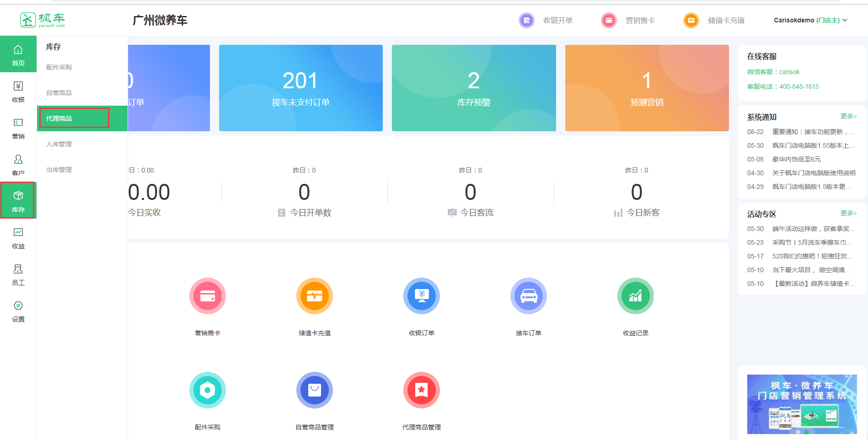Click the 门店营销管理系统 banner image

coord(802,404)
